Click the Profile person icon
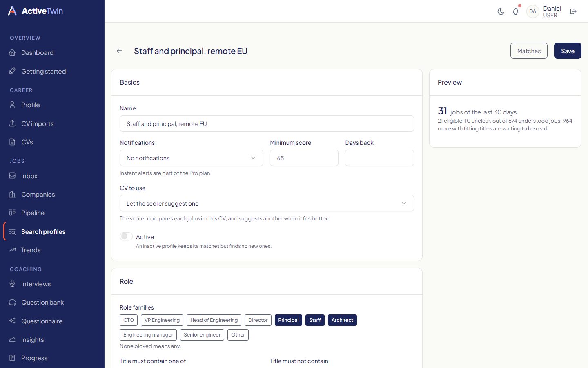Viewport: 588px width, 368px height. pyautogui.click(x=12, y=105)
